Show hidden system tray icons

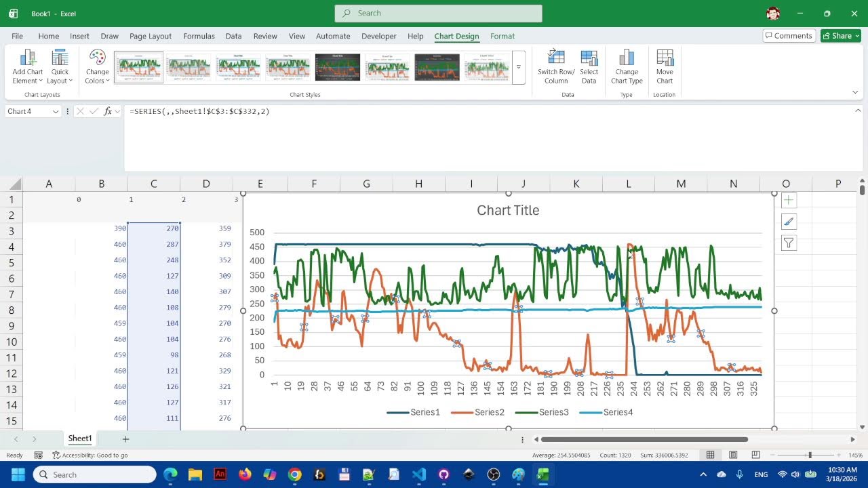click(x=703, y=474)
